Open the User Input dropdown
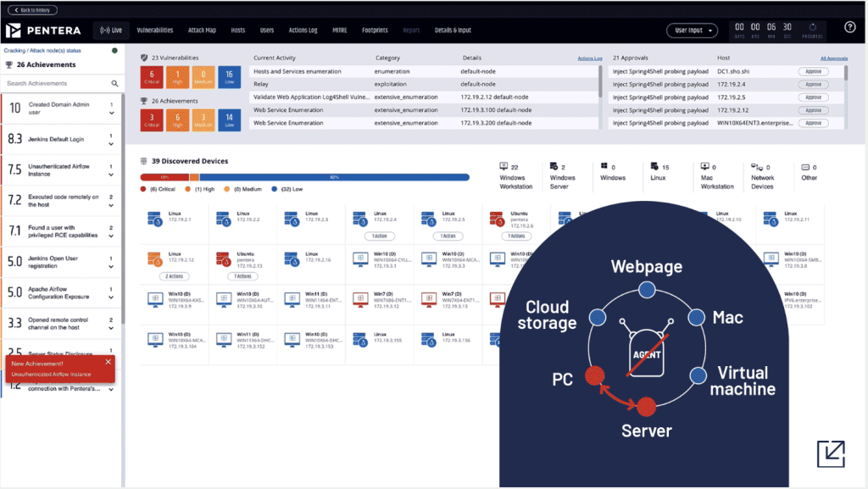 (692, 31)
